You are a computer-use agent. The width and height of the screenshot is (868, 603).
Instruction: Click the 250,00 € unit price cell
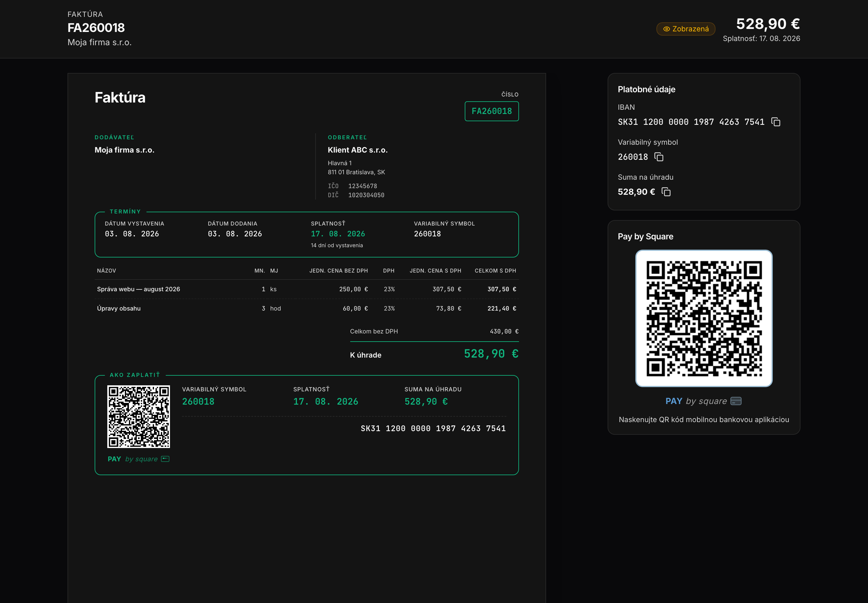tap(353, 289)
